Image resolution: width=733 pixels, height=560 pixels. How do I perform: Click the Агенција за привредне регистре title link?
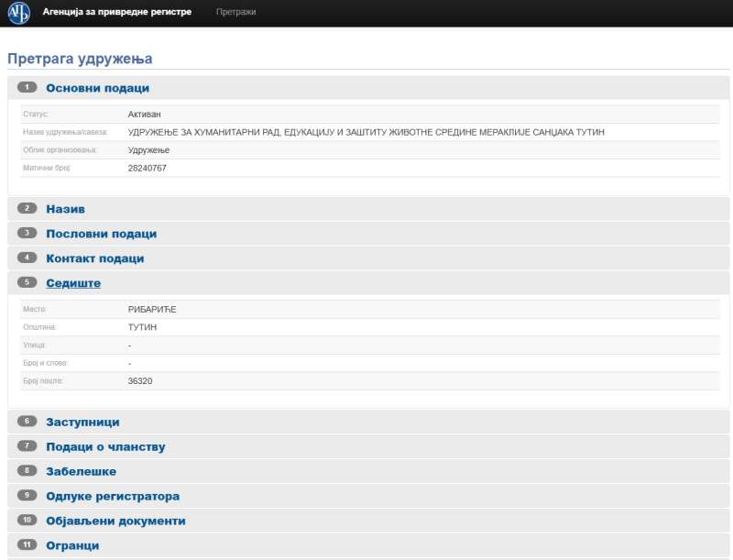[x=116, y=13]
